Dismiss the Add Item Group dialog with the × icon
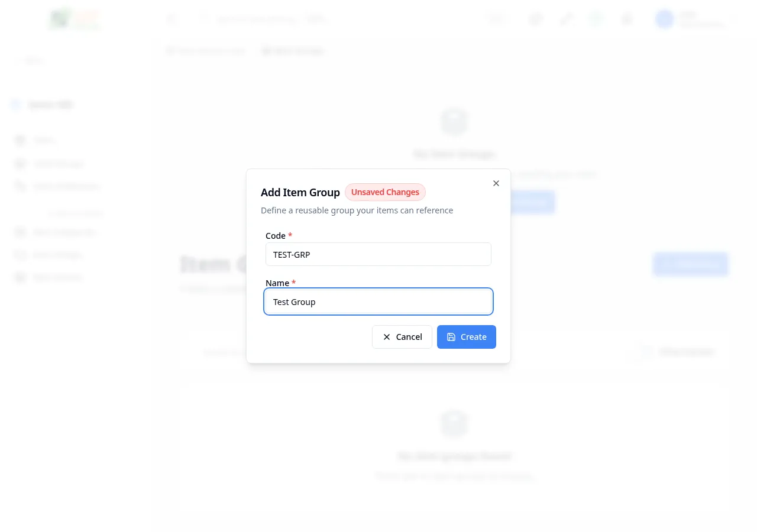757x532 pixels. (496, 183)
